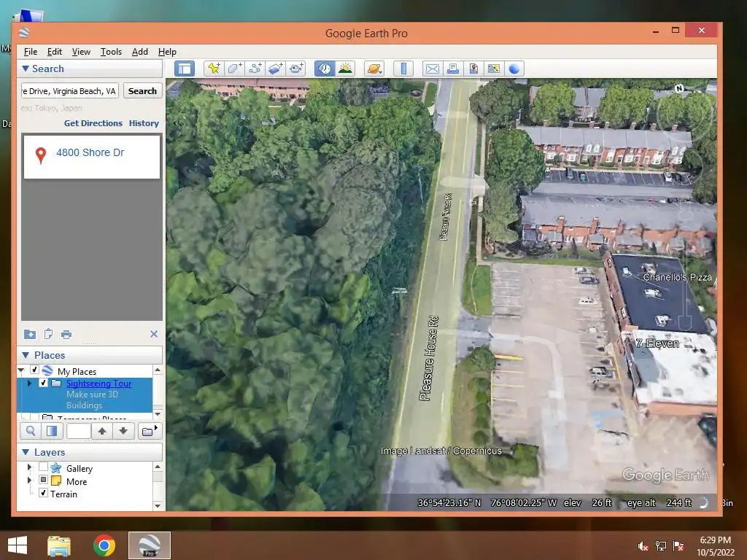
Task: Select the Add Path tool
Action: pos(255,69)
